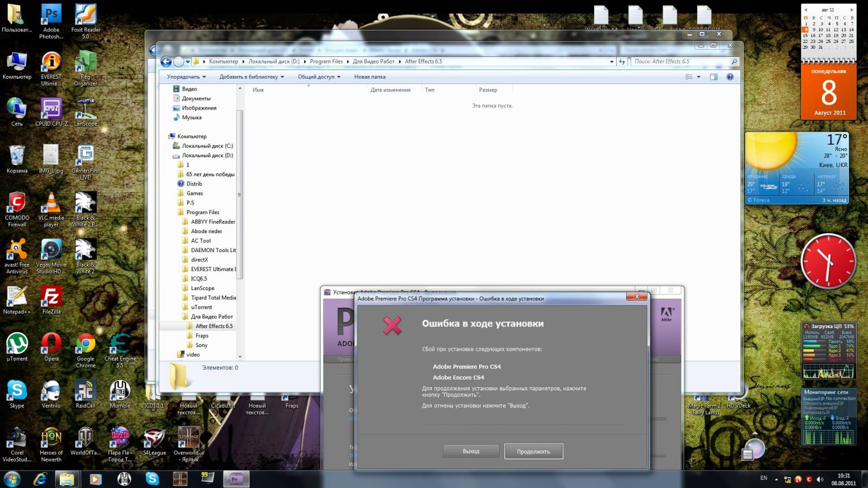Select ABBYY FineReader folder in tree

click(213, 222)
